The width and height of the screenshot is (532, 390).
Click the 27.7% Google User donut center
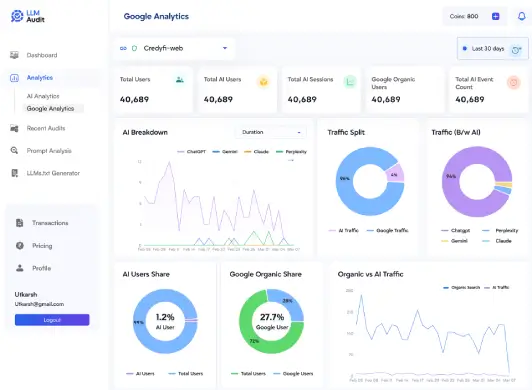(272, 321)
